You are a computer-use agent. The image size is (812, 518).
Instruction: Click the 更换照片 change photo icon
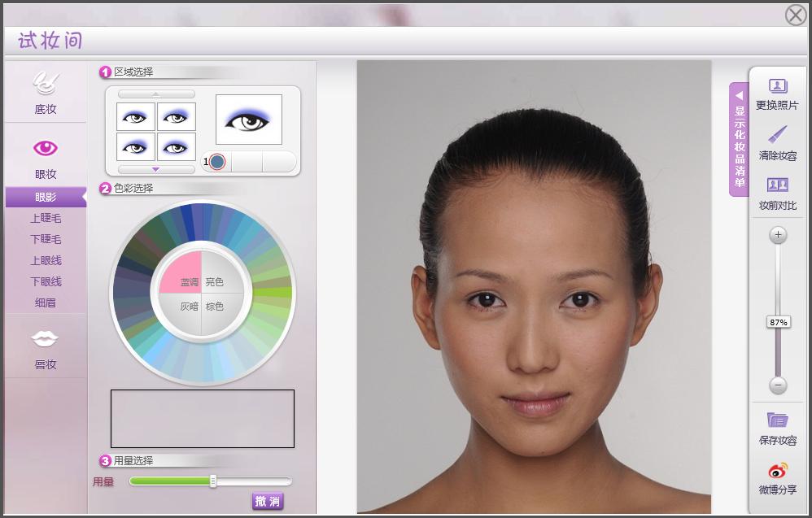click(777, 86)
